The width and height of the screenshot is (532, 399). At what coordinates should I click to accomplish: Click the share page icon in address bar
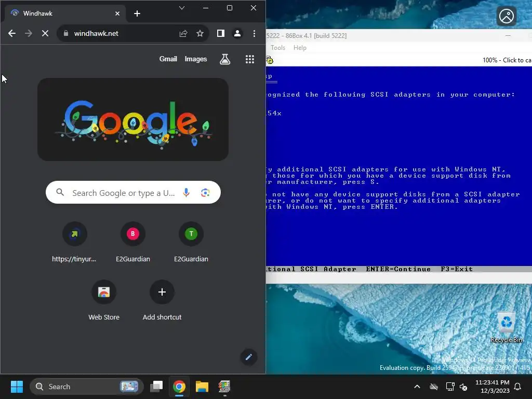pos(183,33)
